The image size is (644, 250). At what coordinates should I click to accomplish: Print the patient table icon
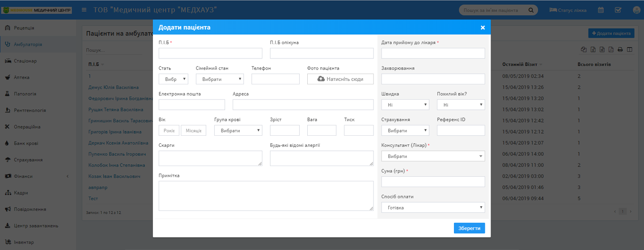pyautogui.click(x=620, y=50)
